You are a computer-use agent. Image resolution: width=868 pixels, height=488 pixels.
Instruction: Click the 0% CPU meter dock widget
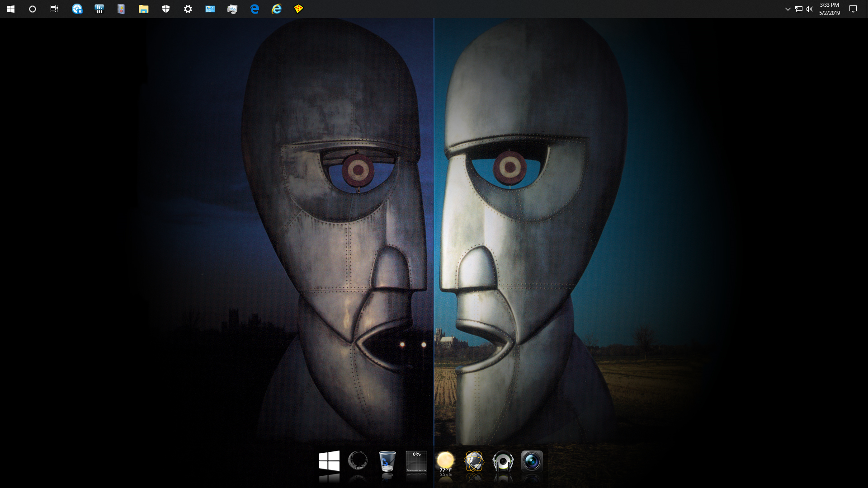tap(416, 462)
